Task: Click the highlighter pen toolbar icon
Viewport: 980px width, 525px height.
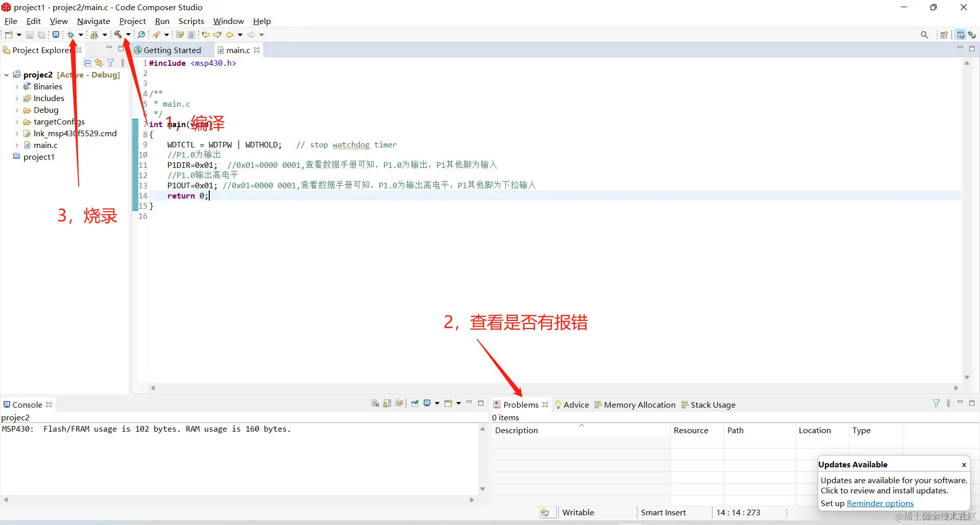Action: pyautogui.click(x=157, y=35)
